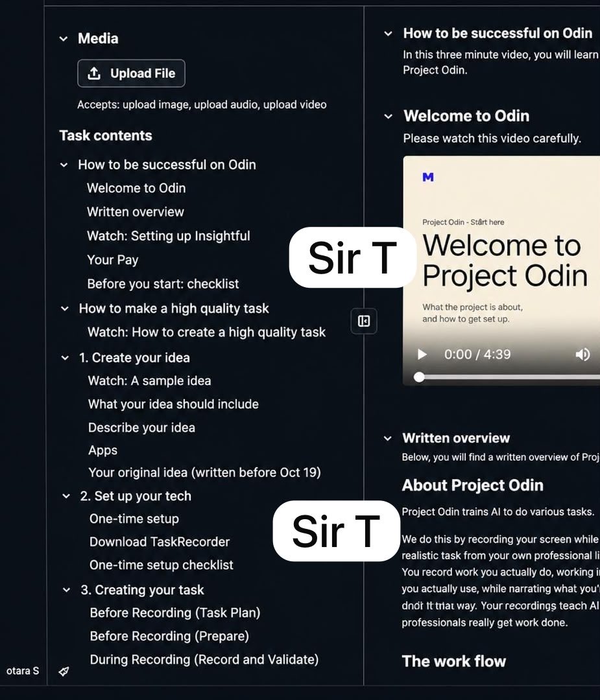This screenshot has width=600, height=700.
Task: Collapse the '1. Create your idea' chevron
Action: [x=66, y=358]
